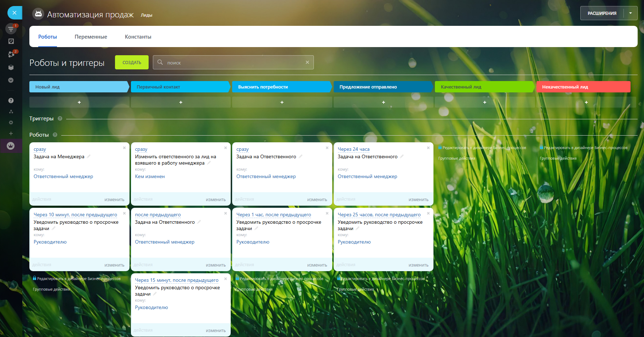Switch to the Константы tab
This screenshot has width=644, height=337.
pos(138,37)
